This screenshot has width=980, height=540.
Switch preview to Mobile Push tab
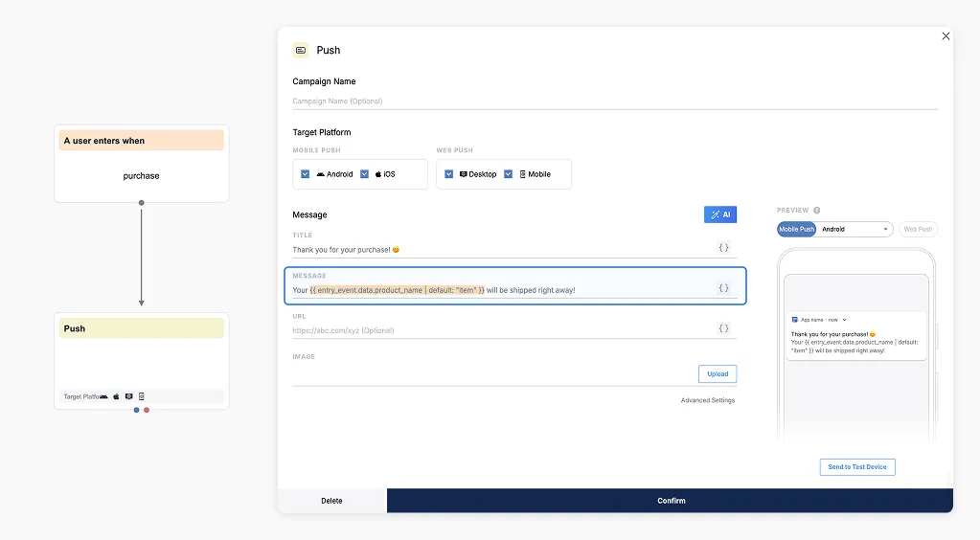tap(796, 230)
